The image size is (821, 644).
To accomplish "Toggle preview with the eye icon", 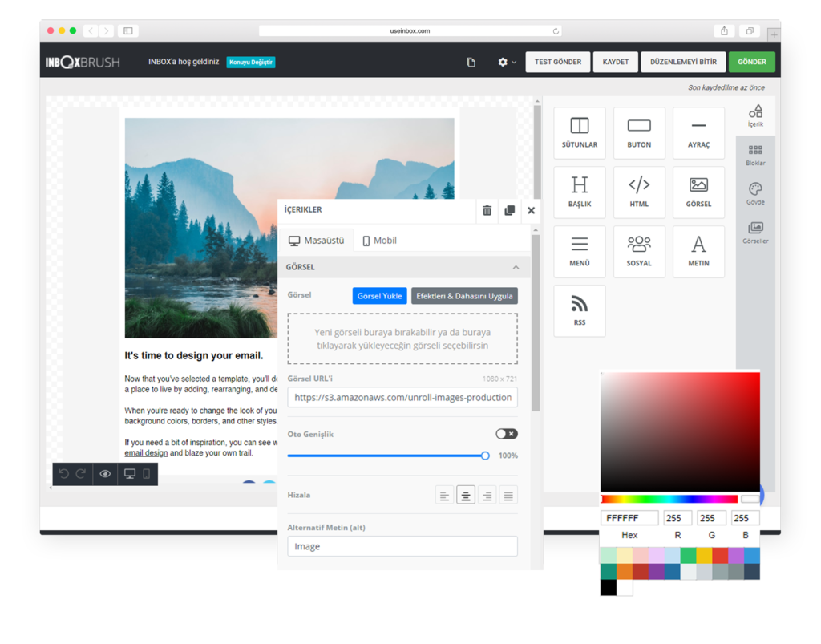I will coord(105,474).
